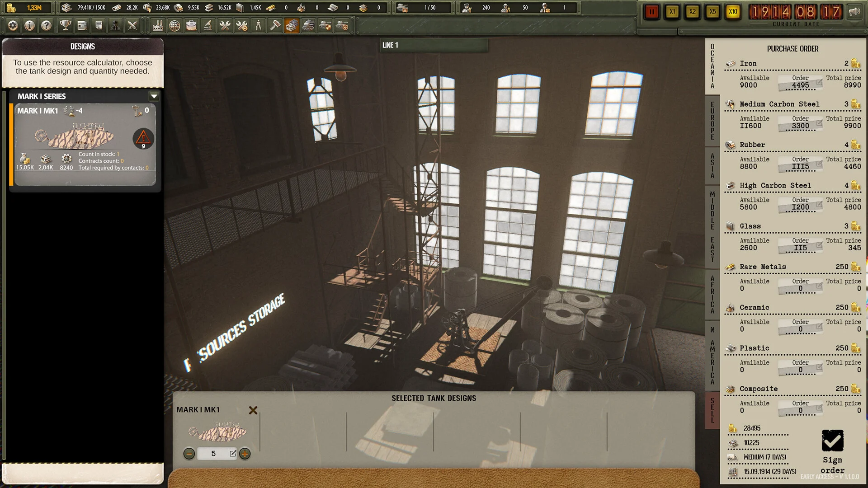868x488 pixels.
Task: Collapse the MARK I SERIES list
Action: [154, 96]
